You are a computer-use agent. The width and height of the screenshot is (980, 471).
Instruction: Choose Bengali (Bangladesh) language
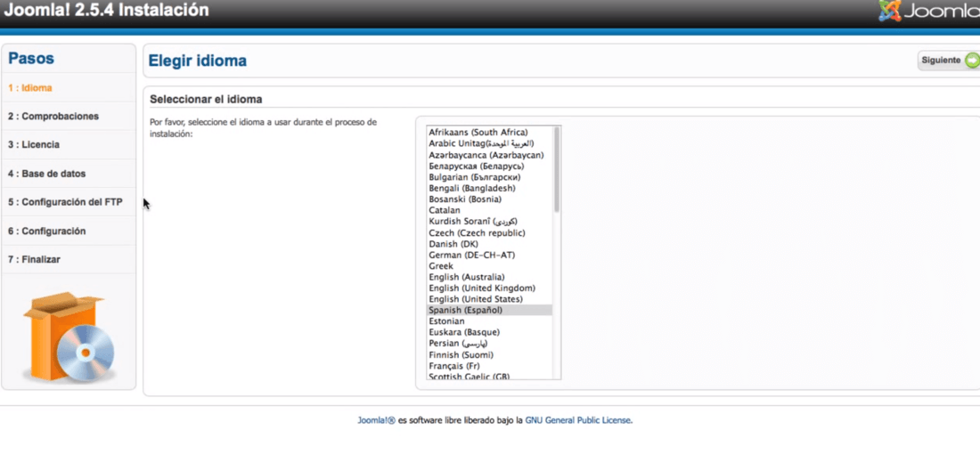point(489,188)
